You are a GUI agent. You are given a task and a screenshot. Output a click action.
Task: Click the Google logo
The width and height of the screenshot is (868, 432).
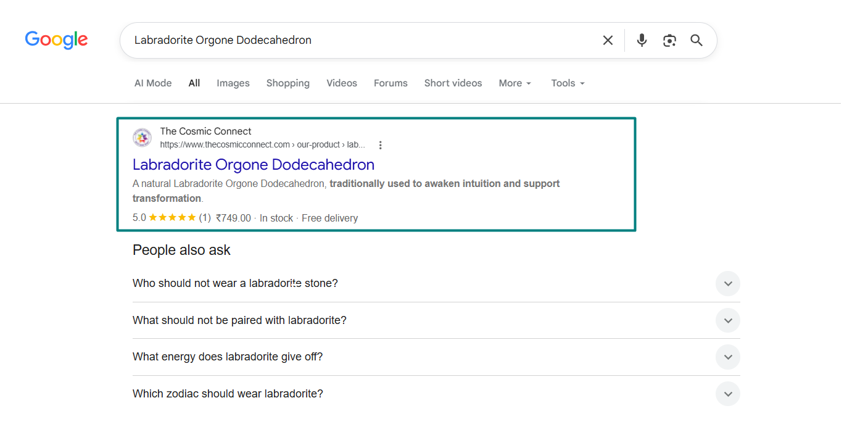point(56,40)
